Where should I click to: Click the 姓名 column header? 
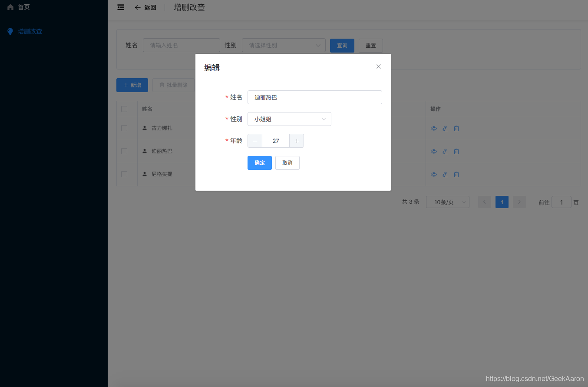click(x=147, y=109)
